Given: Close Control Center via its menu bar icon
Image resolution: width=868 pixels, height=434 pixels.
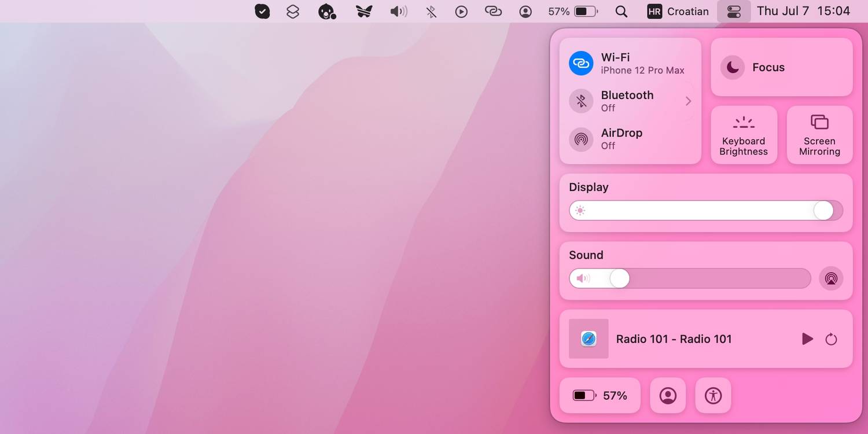Looking at the screenshot, I should (734, 12).
